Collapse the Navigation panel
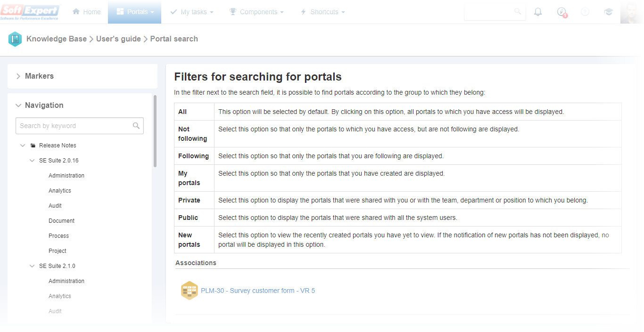Image resolution: width=644 pixels, height=332 pixels. 18,105
